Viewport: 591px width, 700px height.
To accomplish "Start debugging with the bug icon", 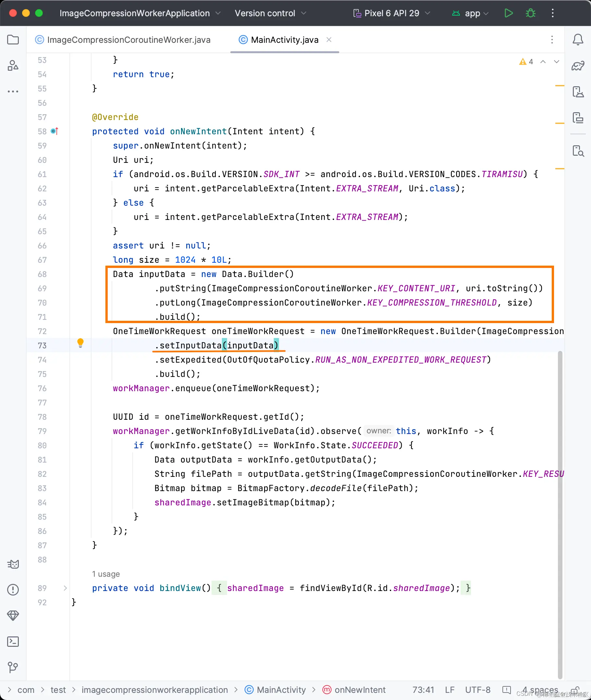I will (531, 13).
